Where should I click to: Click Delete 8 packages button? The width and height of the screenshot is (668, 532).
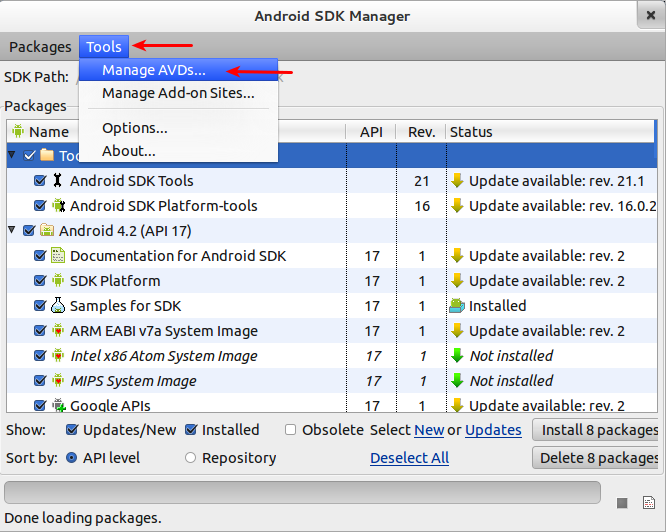[x=597, y=458]
